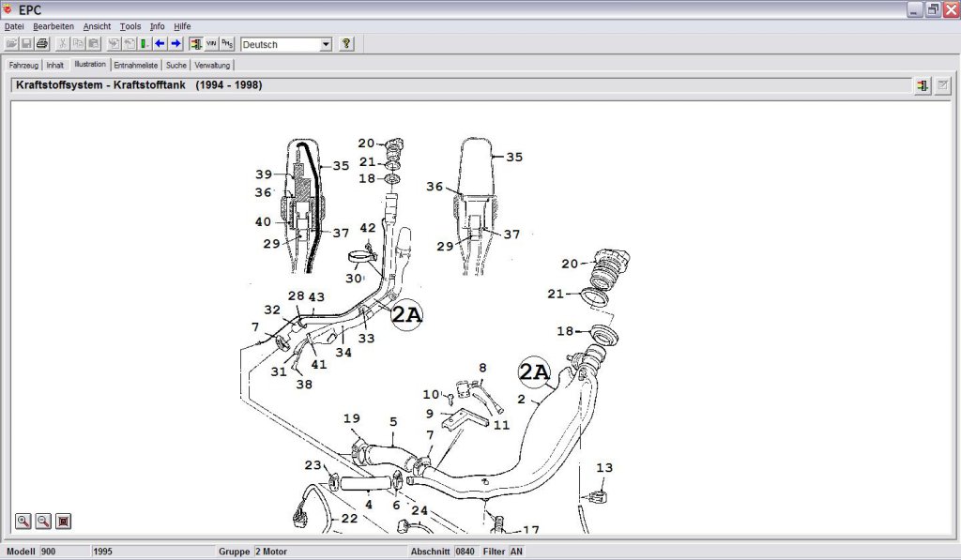Select part number 13 in the diagram

604,467
